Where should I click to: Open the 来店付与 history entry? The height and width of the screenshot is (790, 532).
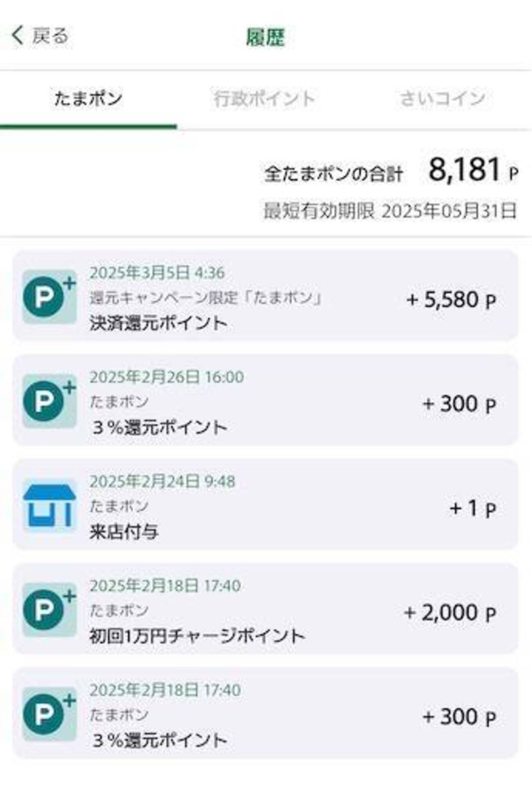pyautogui.click(x=124, y=532)
